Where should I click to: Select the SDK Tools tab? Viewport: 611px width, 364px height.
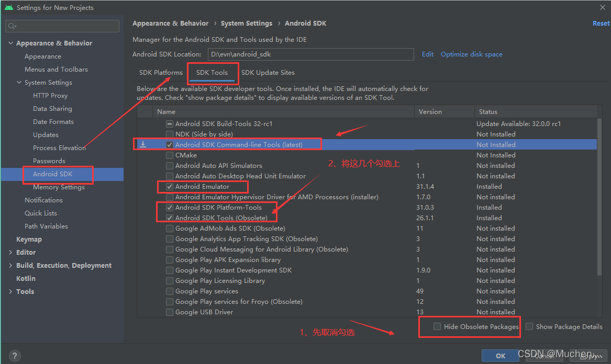pyautogui.click(x=212, y=72)
